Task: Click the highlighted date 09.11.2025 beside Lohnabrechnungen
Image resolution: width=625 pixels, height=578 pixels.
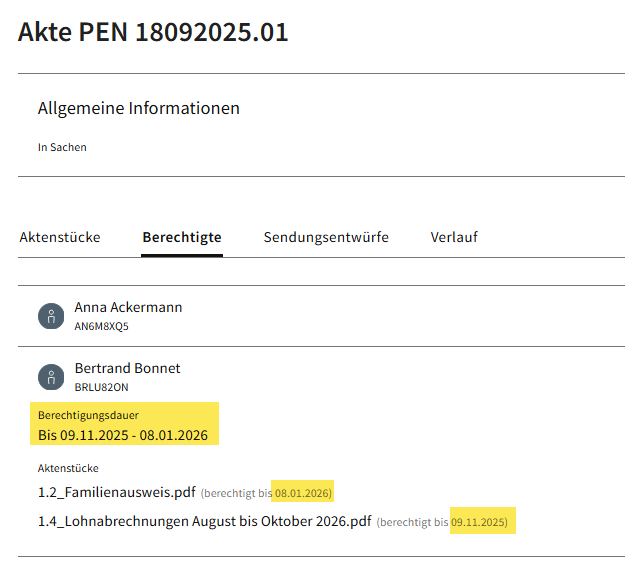Action: coord(479,522)
